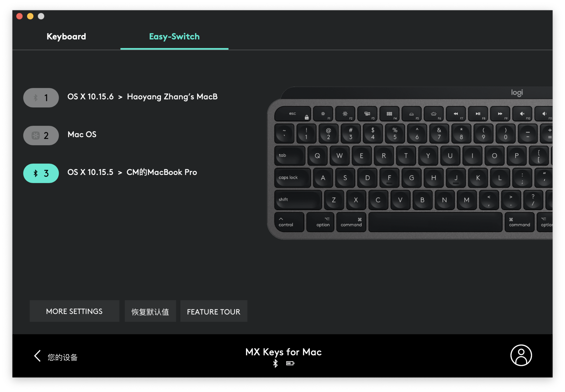Select the Easy-Switch tab

pos(174,36)
